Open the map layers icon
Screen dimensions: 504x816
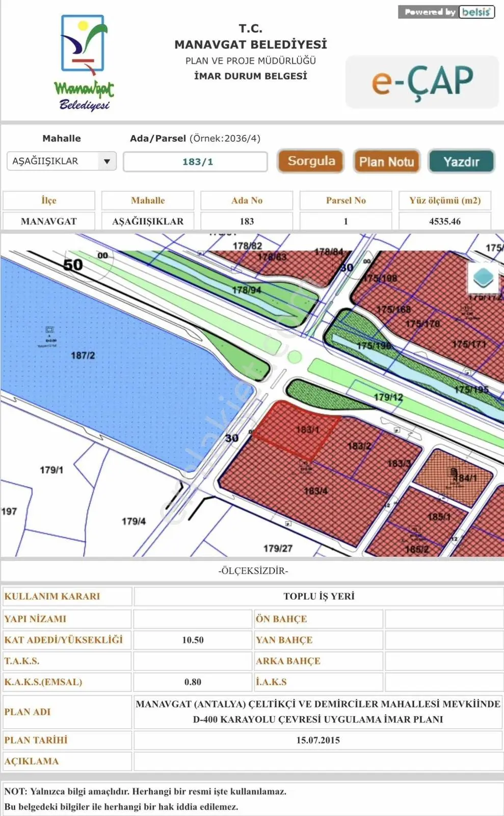tap(483, 278)
